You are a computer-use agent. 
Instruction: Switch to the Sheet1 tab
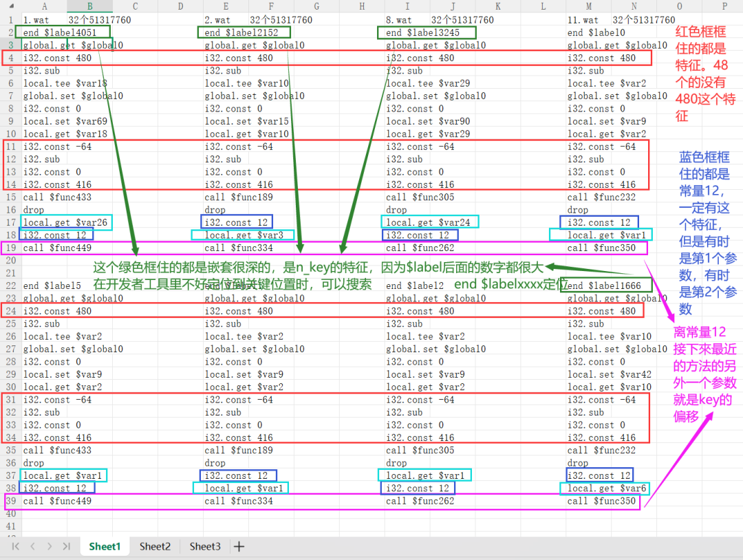pyautogui.click(x=105, y=546)
